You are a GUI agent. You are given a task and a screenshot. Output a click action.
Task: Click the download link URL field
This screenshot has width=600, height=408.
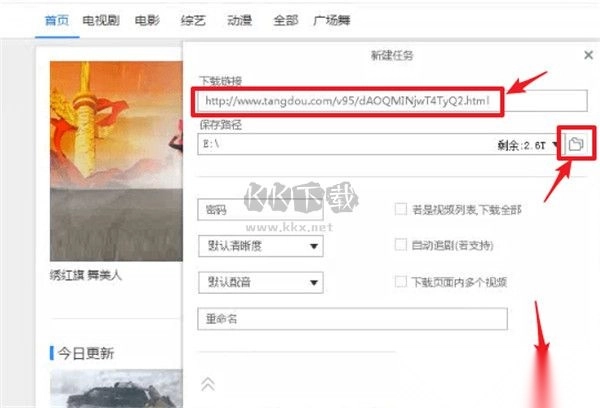tap(393, 101)
